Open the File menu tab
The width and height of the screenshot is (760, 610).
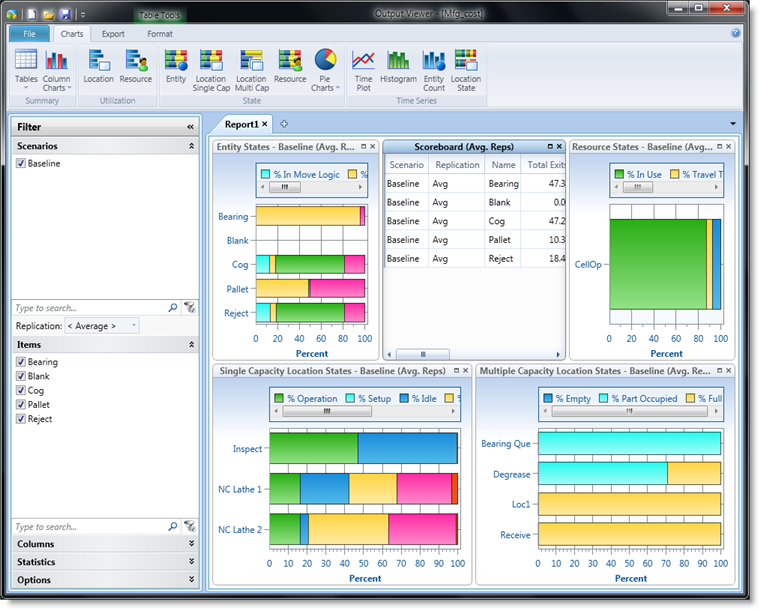[x=29, y=34]
